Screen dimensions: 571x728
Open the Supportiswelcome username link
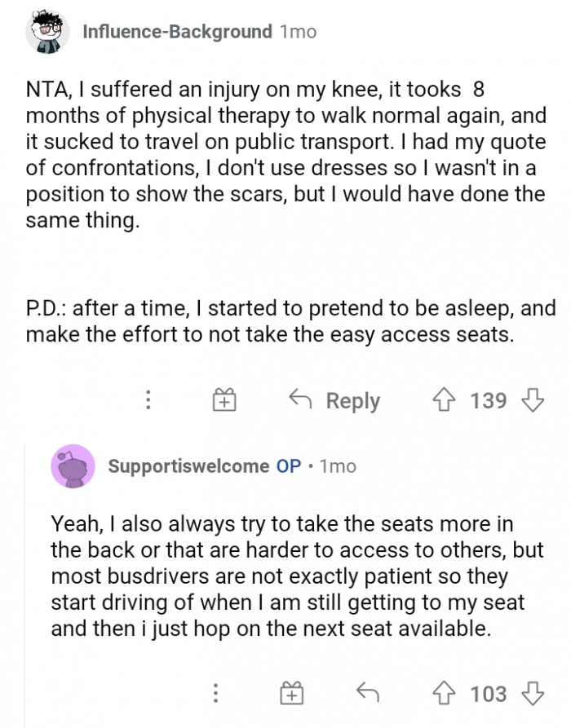point(188,466)
